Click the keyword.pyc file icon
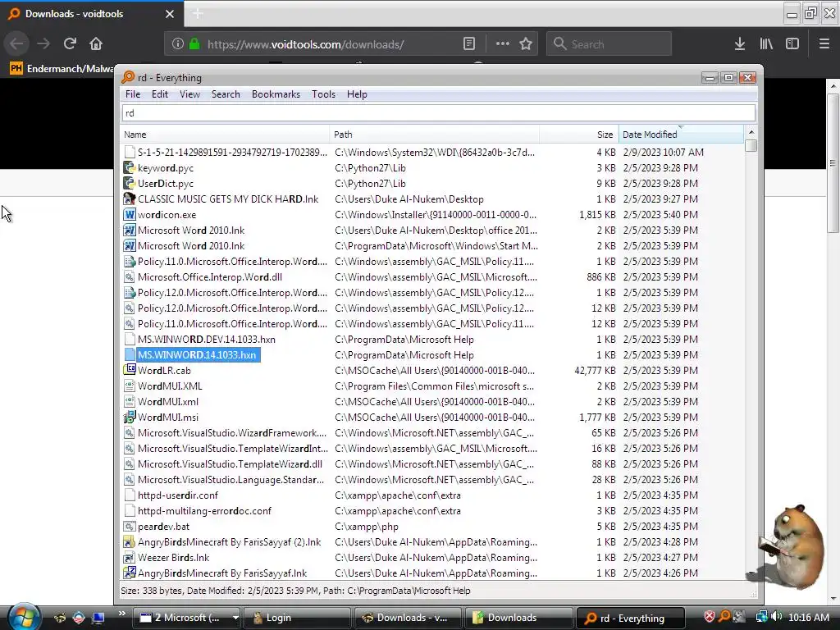This screenshot has width=840, height=630. [x=129, y=167]
